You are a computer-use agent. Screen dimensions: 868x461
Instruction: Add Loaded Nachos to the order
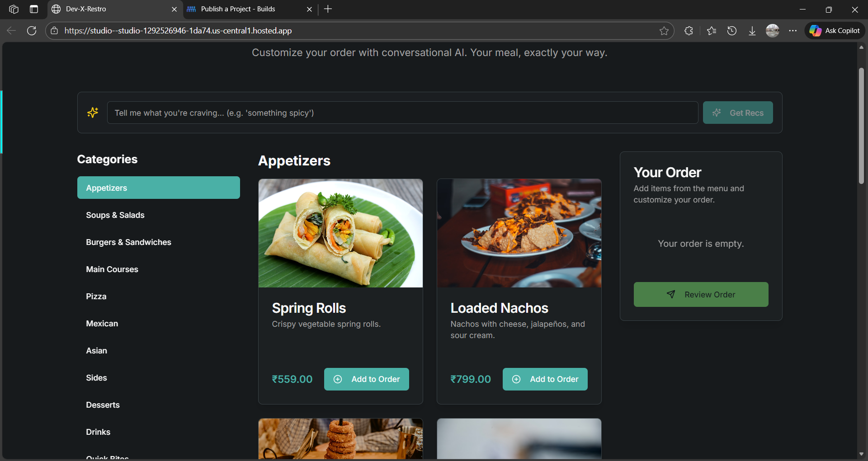coord(545,379)
